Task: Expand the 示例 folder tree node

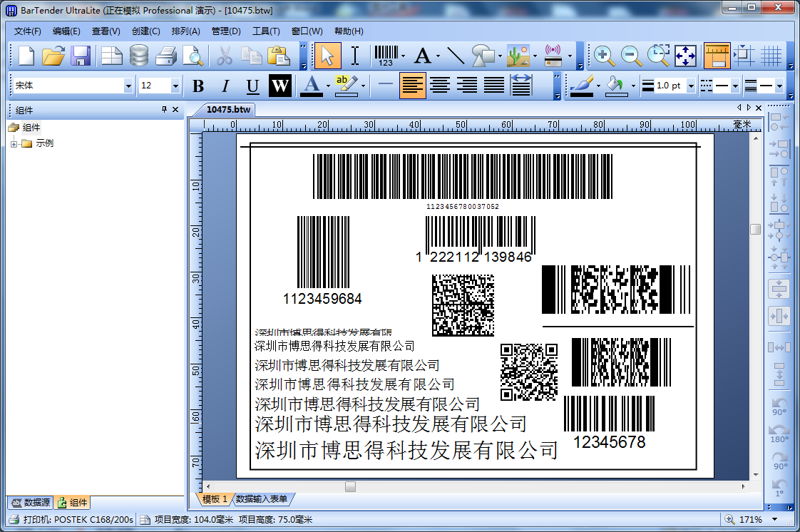Action: click(14, 144)
